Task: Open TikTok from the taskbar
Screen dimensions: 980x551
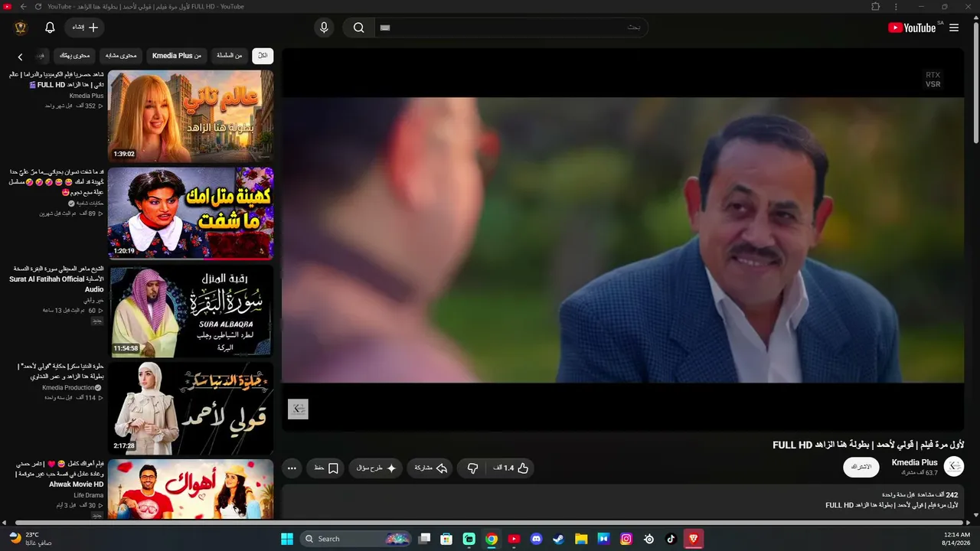Action: 671,539
